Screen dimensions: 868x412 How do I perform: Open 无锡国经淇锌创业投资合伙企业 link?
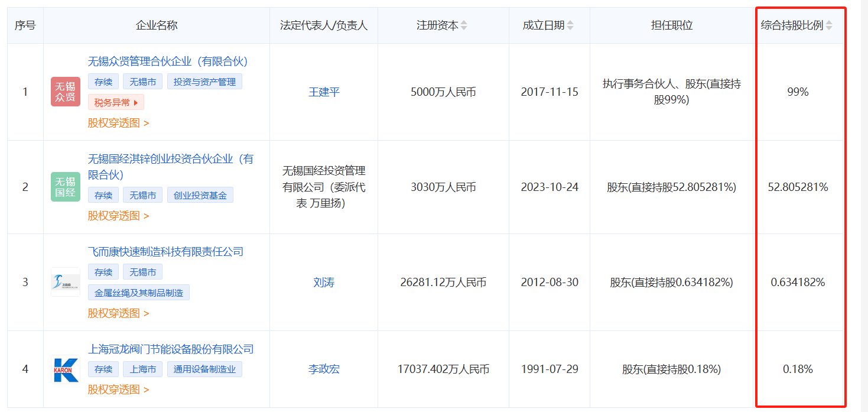tap(171, 167)
